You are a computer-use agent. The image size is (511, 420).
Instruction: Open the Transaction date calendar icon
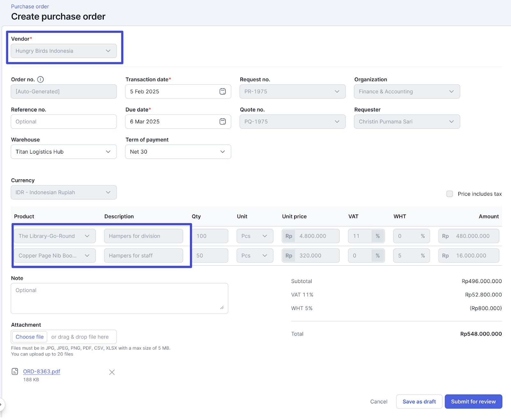click(x=223, y=92)
